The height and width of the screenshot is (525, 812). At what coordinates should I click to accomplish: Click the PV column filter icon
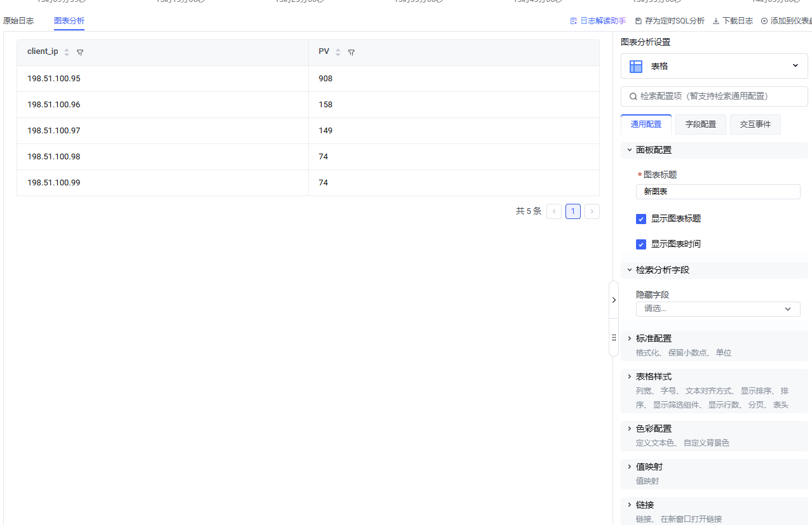[351, 53]
